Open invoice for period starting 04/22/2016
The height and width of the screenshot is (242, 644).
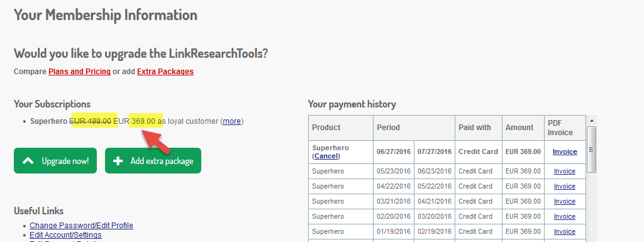(x=565, y=186)
